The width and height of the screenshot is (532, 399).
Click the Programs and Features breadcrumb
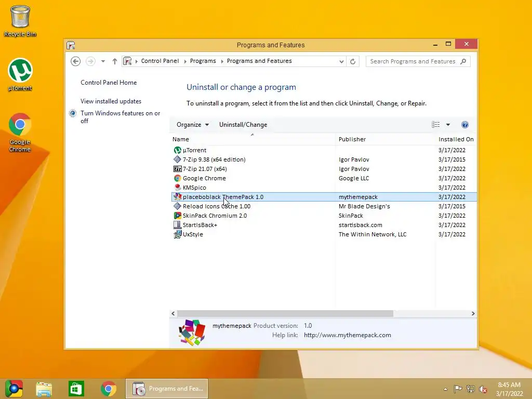coord(259,61)
